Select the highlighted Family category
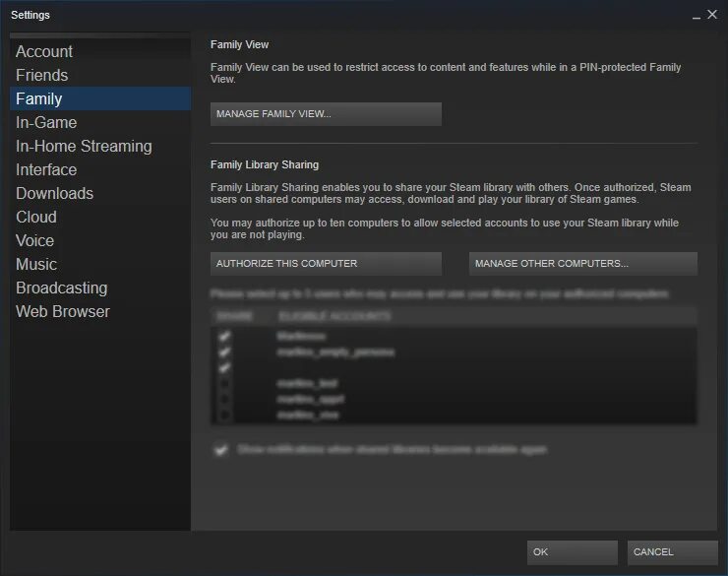728x576 pixels. coord(99,98)
